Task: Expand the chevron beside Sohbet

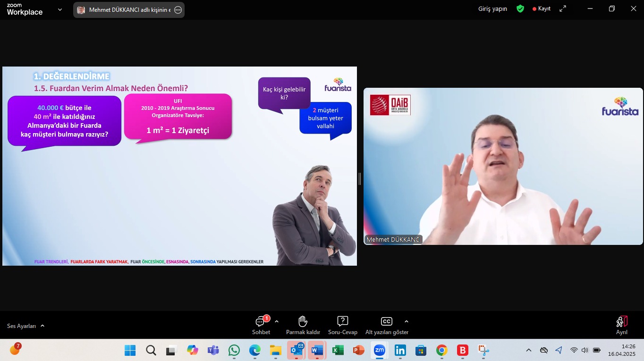Action: pos(277,321)
